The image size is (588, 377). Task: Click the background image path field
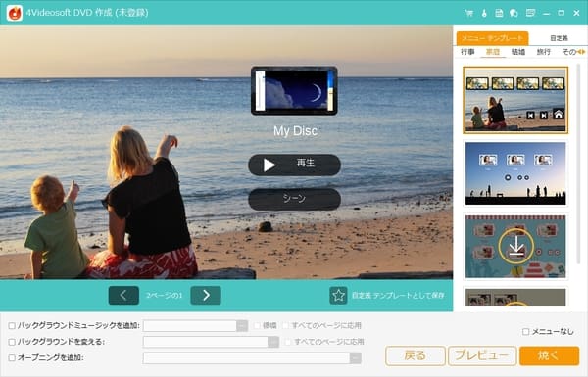[x=205, y=342]
